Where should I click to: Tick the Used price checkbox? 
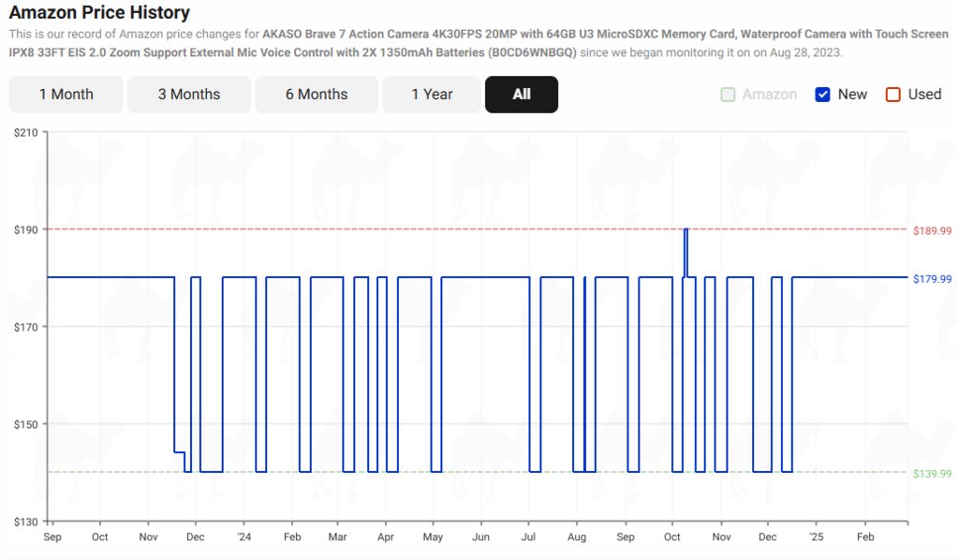892,95
